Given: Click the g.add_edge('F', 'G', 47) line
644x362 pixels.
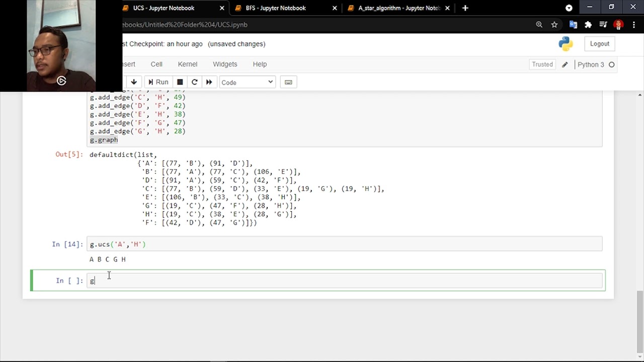Looking at the screenshot, I should 137,123.
